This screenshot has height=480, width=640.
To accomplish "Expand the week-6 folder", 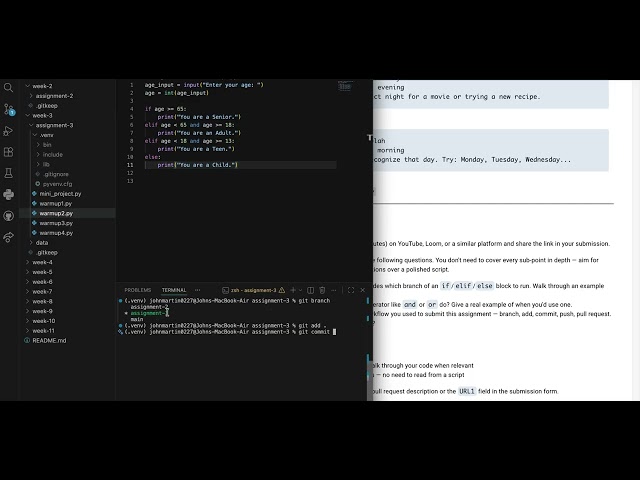I will 69,282.
